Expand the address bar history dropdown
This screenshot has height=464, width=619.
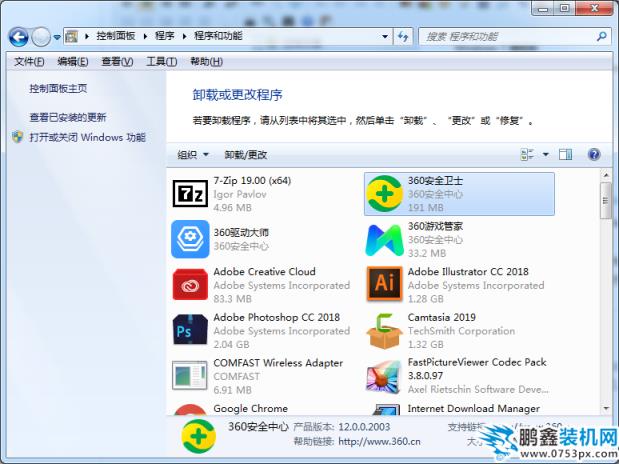[x=385, y=37]
